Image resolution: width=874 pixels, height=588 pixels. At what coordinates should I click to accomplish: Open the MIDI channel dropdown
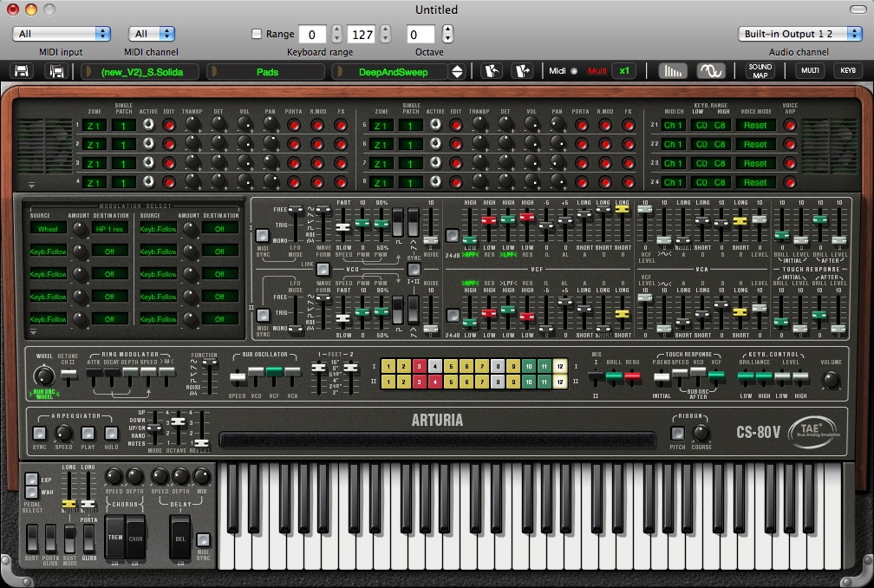[152, 34]
